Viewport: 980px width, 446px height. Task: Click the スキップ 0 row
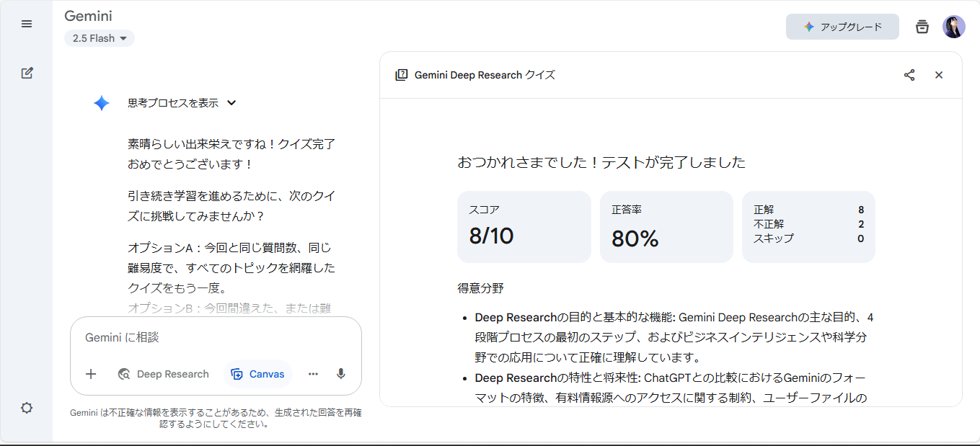808,238
